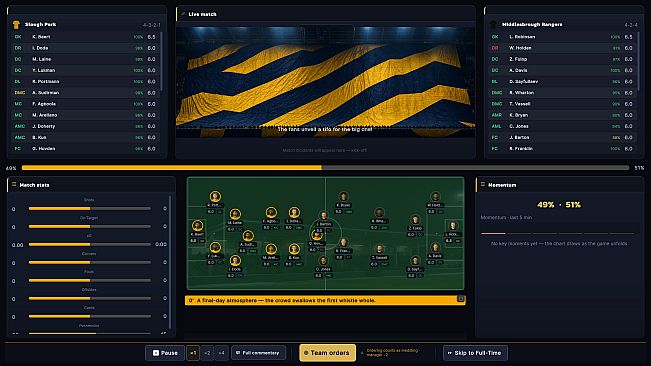This screenshot has width=651, height=366.
Task: Select the Z. Fulop row in Middlesbrough lineup
Action: coord(562,59)
